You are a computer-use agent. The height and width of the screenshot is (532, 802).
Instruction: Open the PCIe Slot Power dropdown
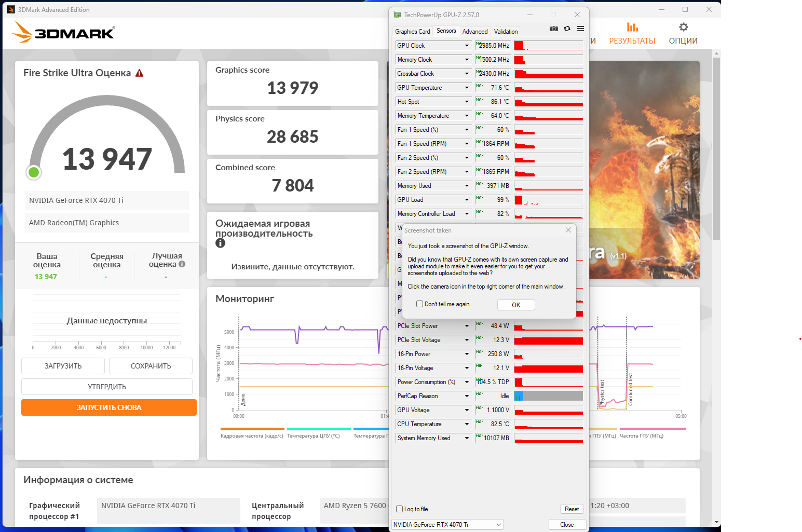coord(467,326)
